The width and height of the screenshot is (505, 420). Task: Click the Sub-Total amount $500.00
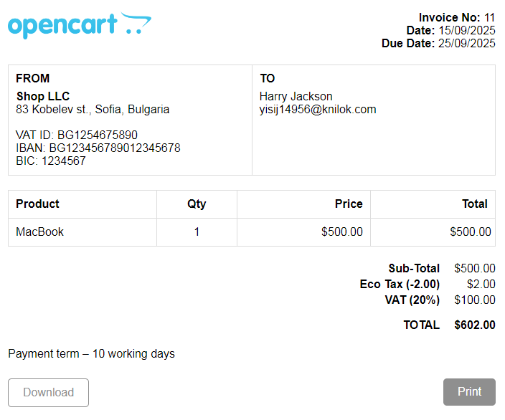click(x=475, y=269)
